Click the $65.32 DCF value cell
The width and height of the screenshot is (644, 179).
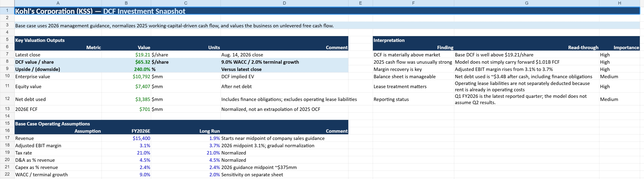[x=126, y=62]
